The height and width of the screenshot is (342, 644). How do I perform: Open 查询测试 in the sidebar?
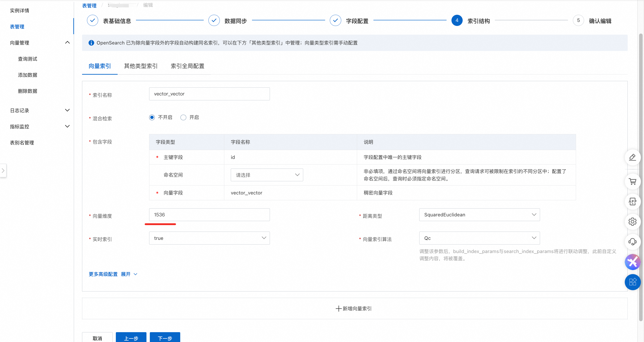(28, 59)
